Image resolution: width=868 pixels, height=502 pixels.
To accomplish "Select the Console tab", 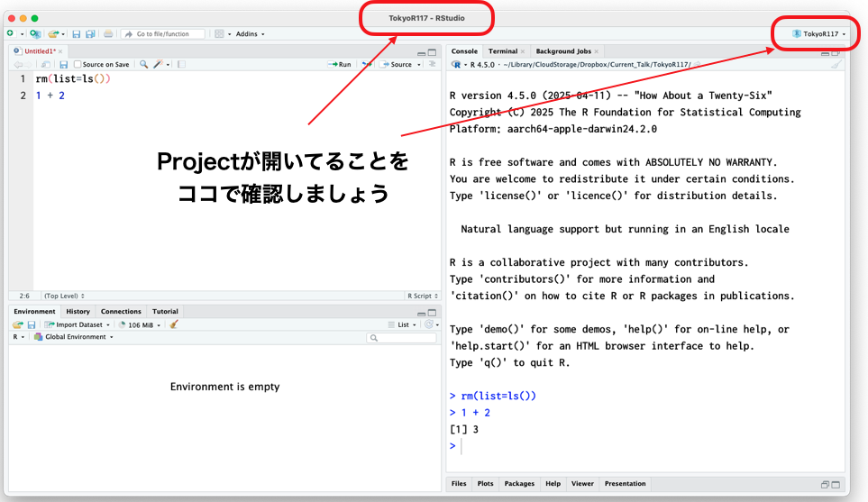I will click(x=464, y=50).
